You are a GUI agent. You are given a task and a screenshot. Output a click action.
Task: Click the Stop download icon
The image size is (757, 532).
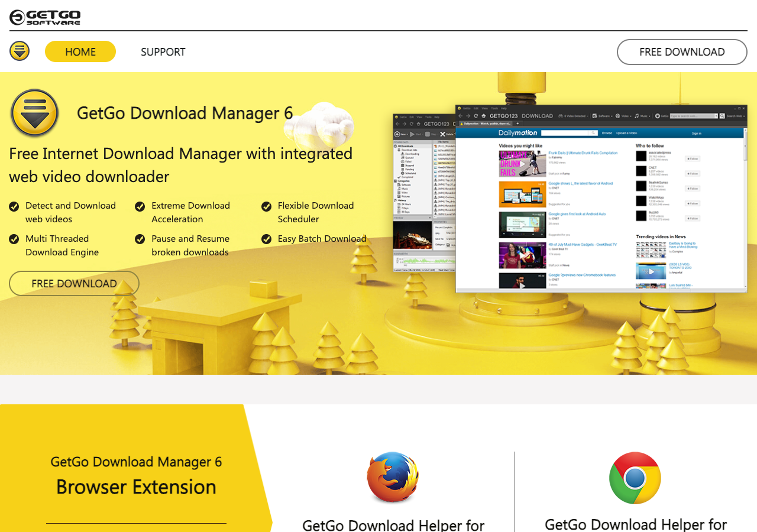427,134
